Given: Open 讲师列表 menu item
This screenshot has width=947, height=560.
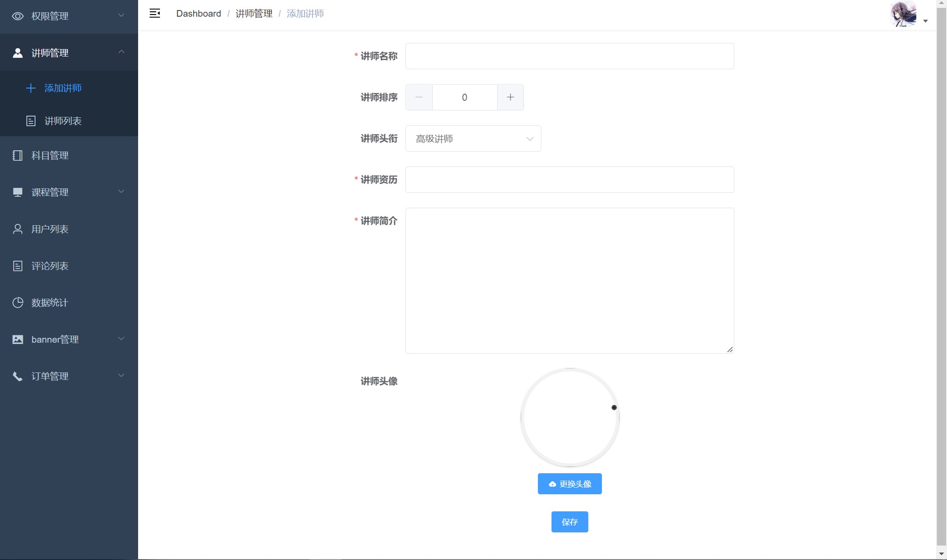Looking at the screenshot, I should tap(63, 121).
